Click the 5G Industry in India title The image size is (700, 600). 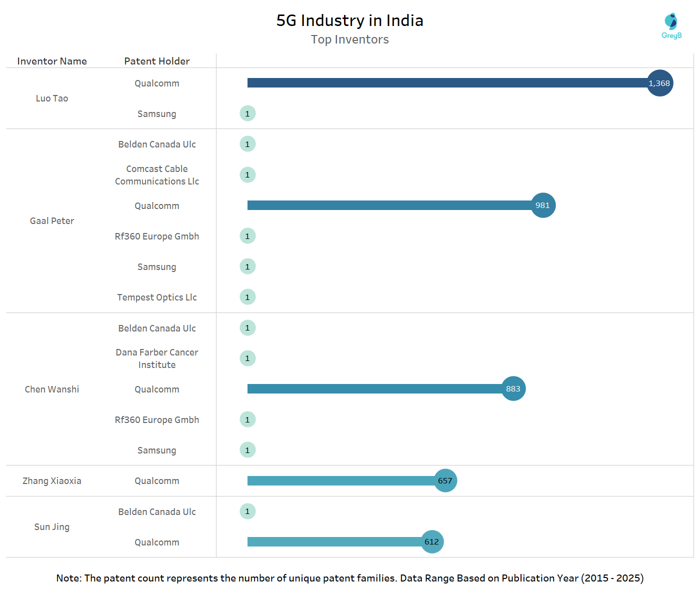tap(349, 20)
